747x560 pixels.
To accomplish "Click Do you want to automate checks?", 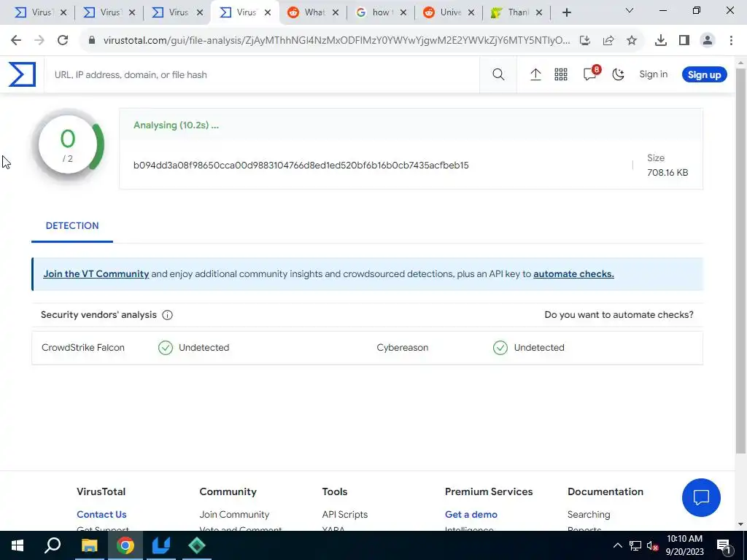I will (x=619, y=315).
